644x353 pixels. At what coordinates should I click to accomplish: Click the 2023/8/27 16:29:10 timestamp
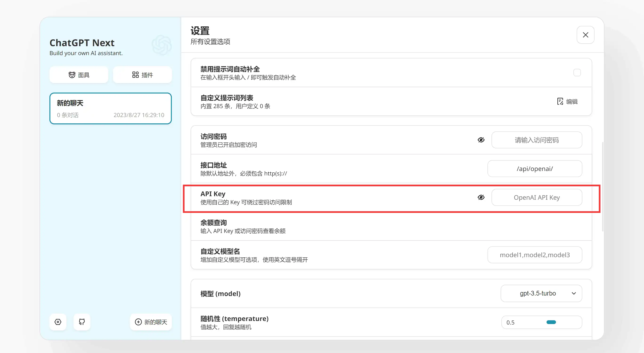click(139, 115)
